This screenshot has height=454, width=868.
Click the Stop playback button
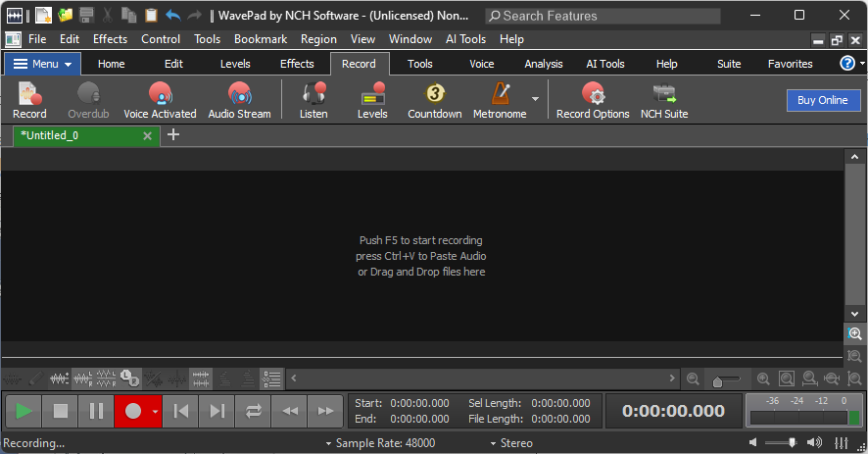click(61, 411)
